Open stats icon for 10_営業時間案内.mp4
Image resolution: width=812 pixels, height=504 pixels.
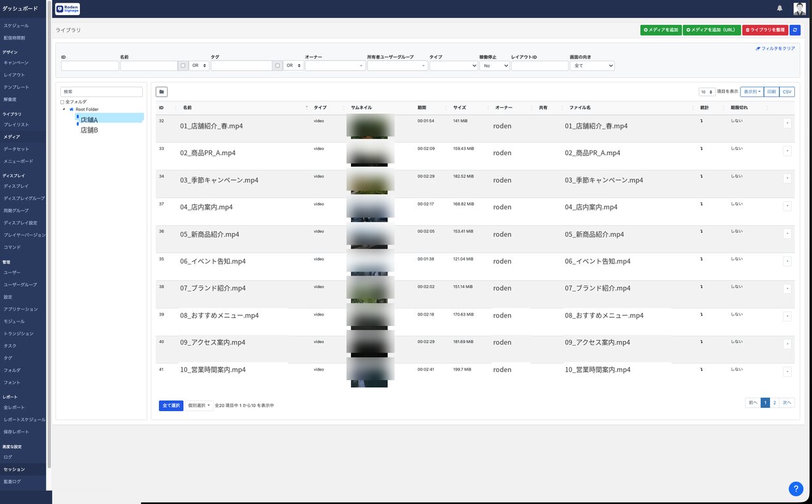(702, 369)
